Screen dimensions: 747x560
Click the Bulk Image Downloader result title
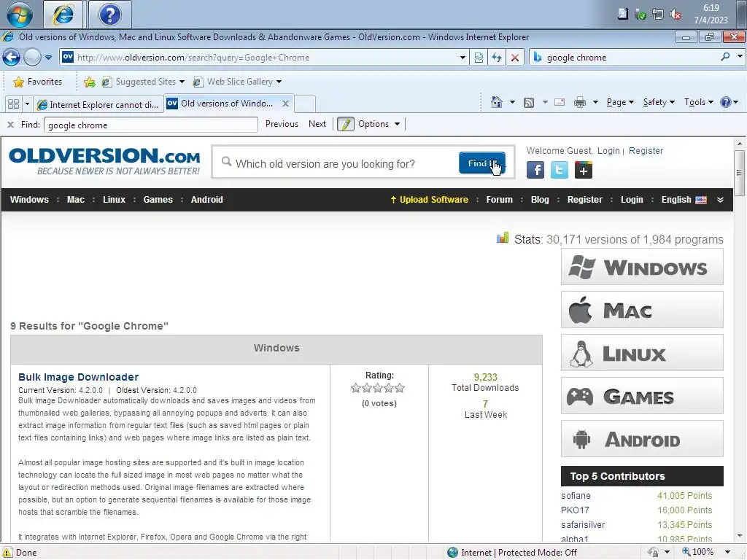(79, 377)
